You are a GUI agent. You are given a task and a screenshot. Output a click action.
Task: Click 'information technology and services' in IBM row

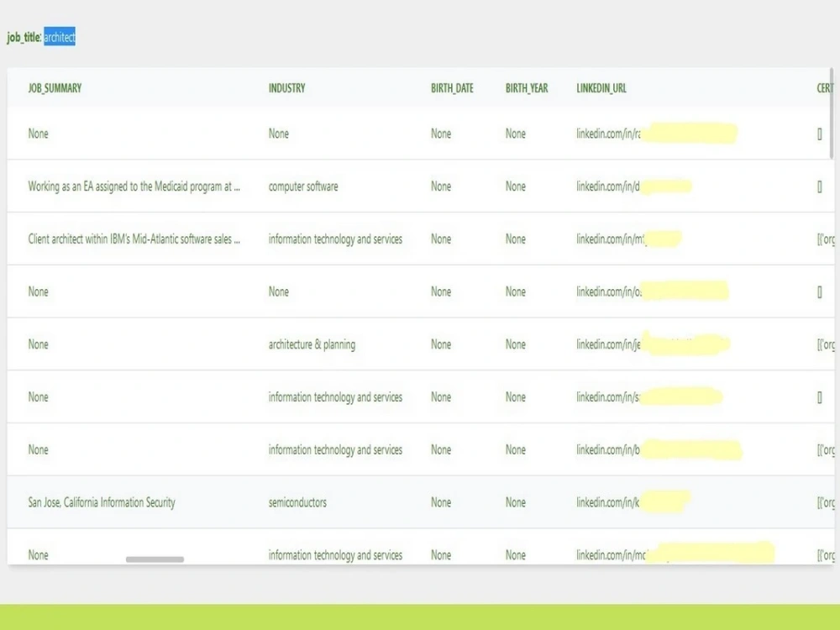coord(335,239)
